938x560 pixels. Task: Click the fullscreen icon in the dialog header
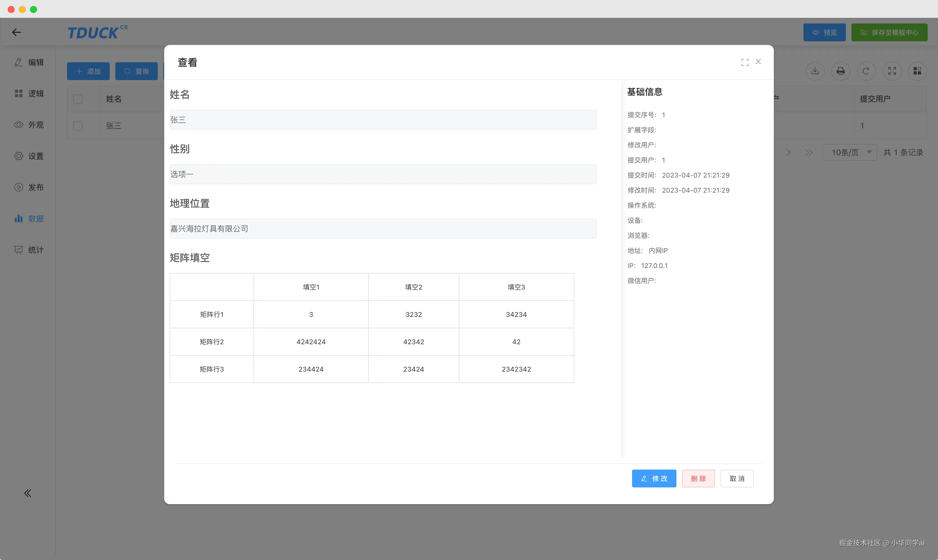tap(745, 62)
